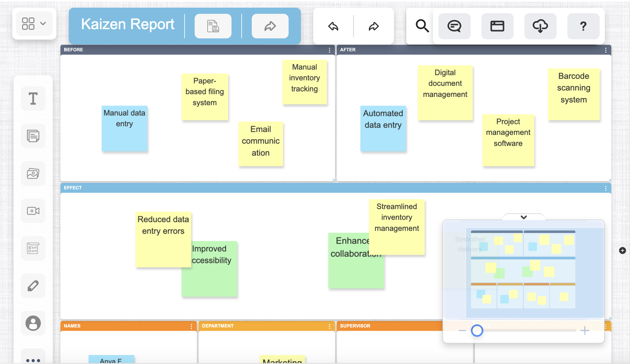
Task: Click the video camera tool
Action: pyautogui.click(x=33, y=211)
